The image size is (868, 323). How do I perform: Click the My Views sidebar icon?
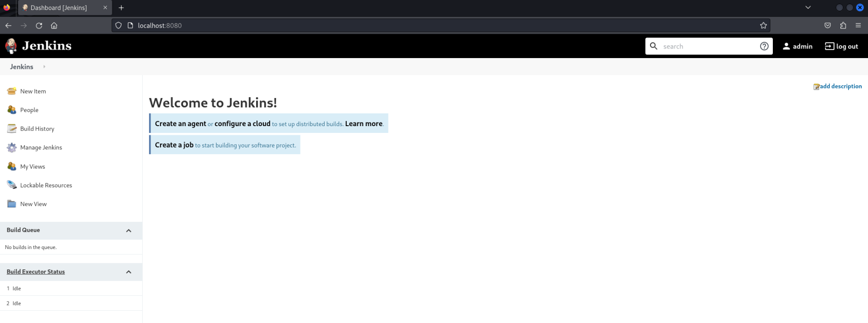point(12,166)
